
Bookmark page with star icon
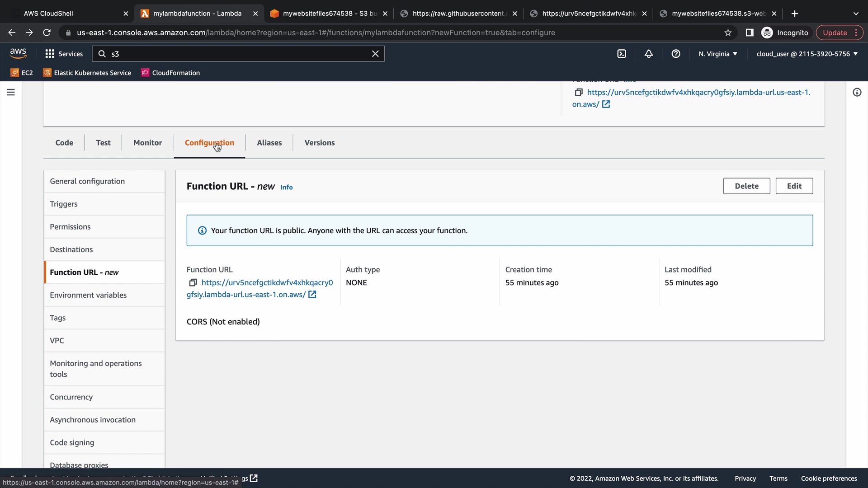pyautogui.click(x=728, y=33)
